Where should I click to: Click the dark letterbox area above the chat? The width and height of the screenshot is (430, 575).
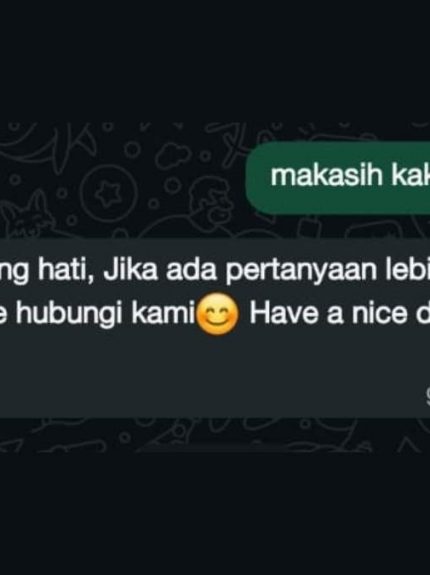(x=215, y=61)
